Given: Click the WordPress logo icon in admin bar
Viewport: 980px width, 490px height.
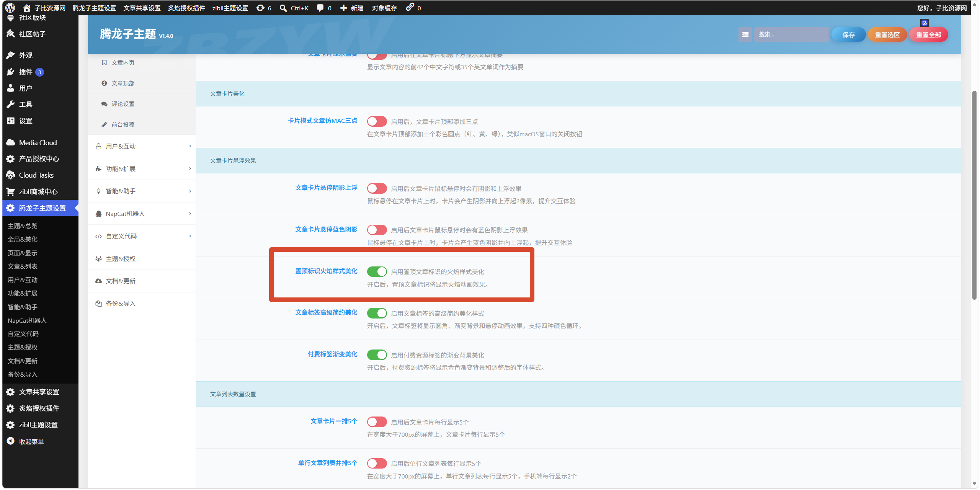Looking at the screenshot, I should tap(10, 8).
